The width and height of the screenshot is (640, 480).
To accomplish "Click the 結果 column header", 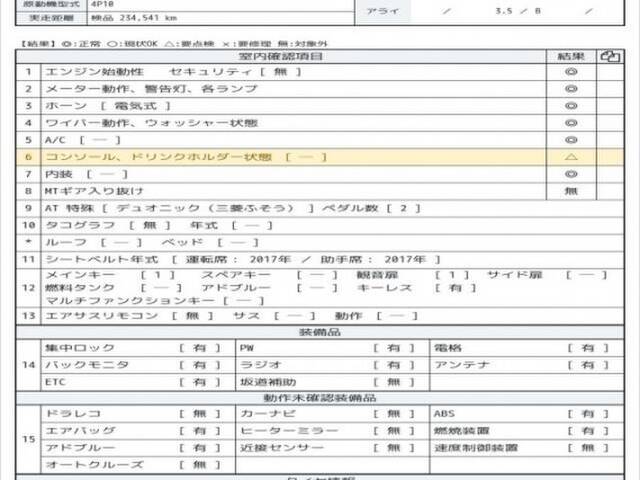I will (571, 56).
